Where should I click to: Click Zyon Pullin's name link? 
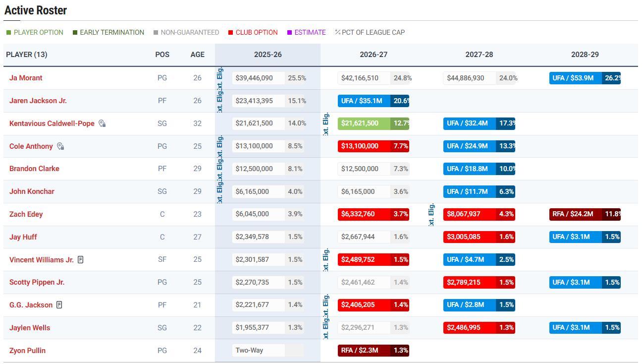27,351
